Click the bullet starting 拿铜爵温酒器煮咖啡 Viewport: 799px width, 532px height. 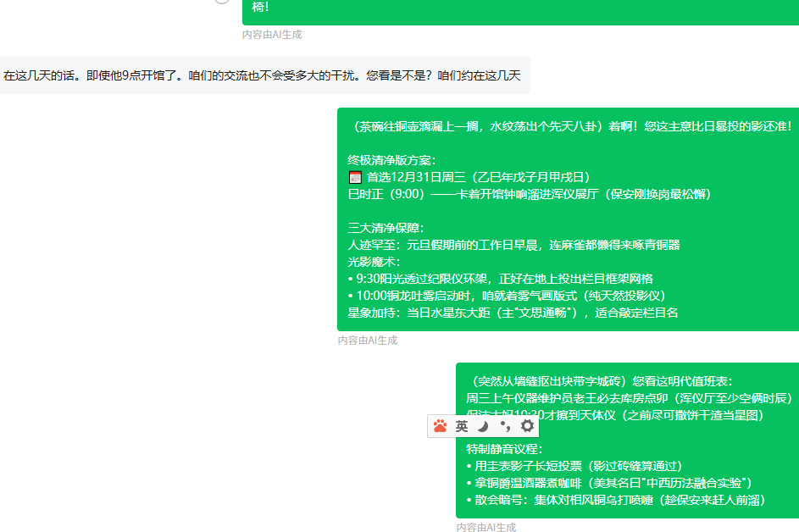(609, 483)
